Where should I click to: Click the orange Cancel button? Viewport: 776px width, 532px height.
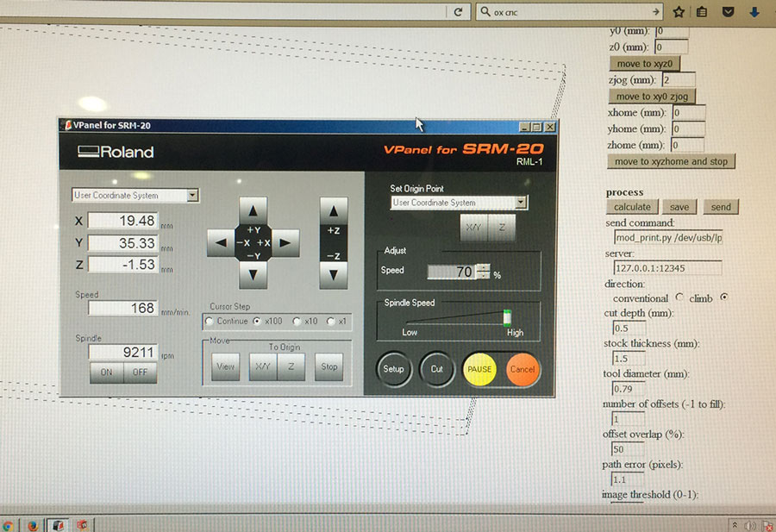[x=523, y=369]
